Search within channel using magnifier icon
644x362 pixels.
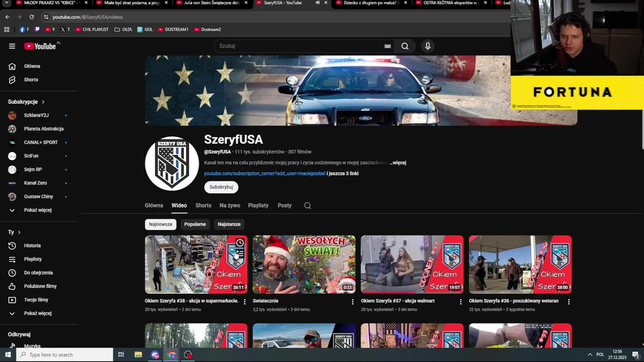point(307,205)
